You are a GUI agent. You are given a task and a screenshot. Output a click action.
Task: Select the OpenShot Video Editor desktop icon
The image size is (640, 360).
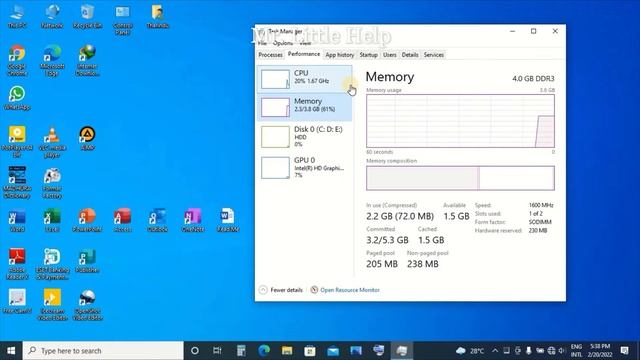[87, 305]
